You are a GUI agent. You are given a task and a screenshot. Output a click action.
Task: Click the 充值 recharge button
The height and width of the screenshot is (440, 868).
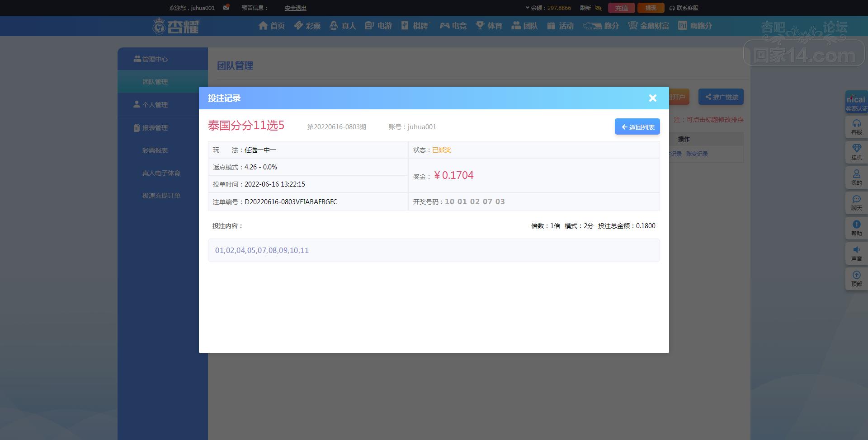(621, 8)
